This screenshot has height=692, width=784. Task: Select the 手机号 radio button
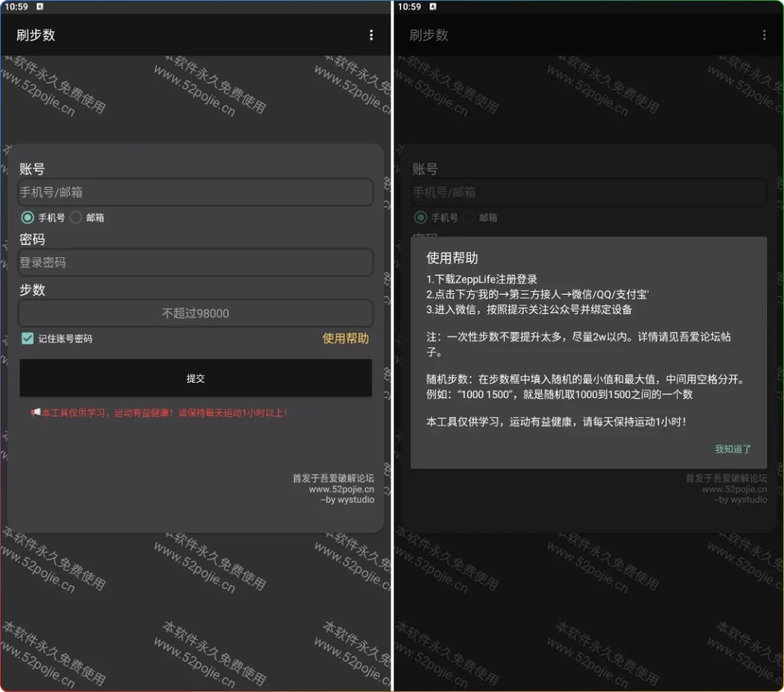pos(26,217)
